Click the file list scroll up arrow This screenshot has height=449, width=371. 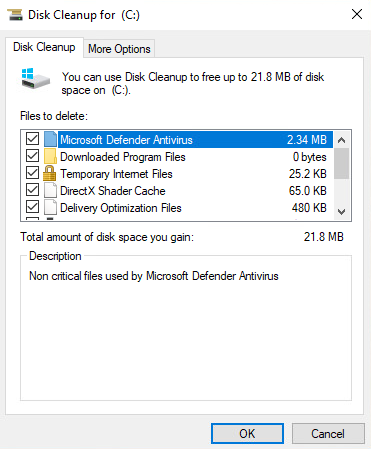341,140
